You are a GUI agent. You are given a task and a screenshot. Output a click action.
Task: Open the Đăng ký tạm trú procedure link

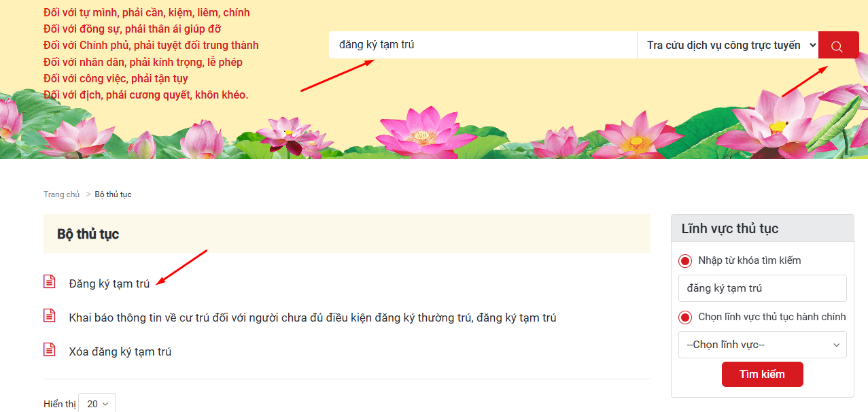[109, 284]
